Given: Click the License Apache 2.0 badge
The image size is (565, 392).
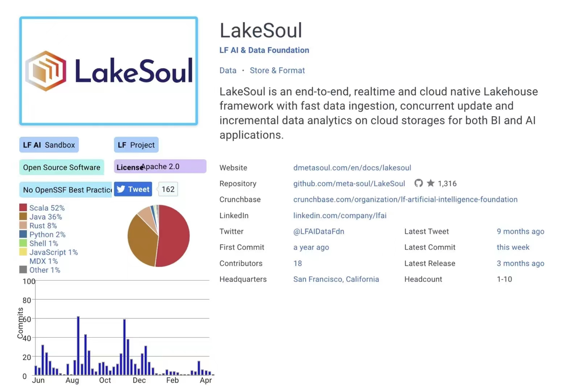Looking at the screenshot, I should [x=160, y=166].
